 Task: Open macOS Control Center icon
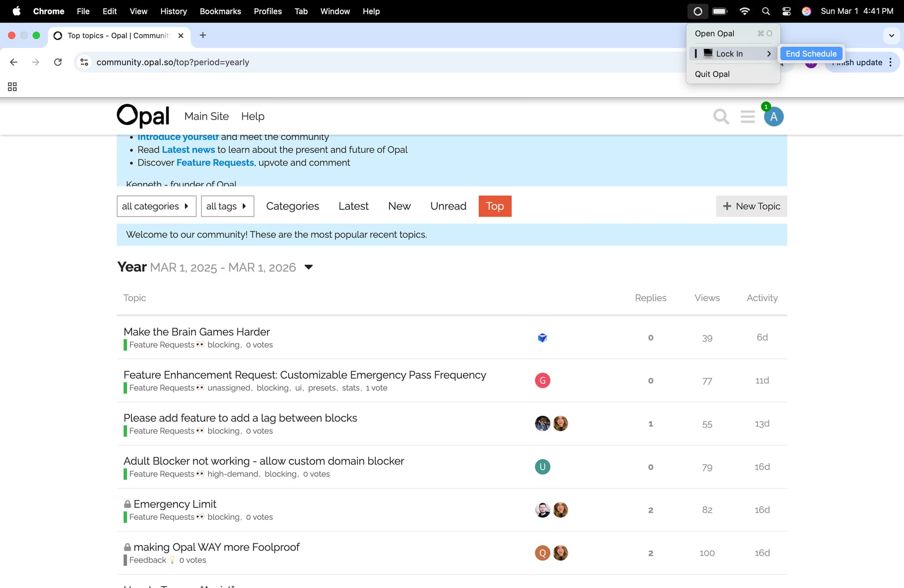[786, 11]
